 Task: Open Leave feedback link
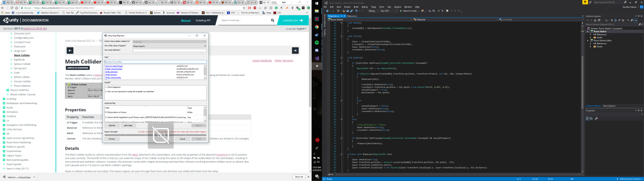click(262, 60)
